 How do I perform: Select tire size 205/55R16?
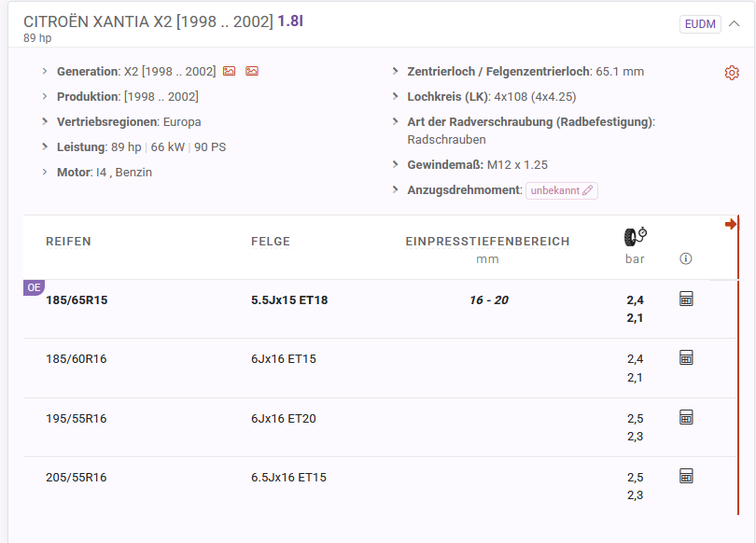point(77,478)
